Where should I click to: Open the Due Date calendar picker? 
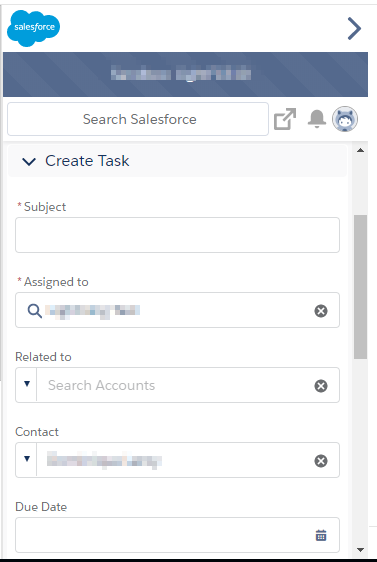click(321, 535)
